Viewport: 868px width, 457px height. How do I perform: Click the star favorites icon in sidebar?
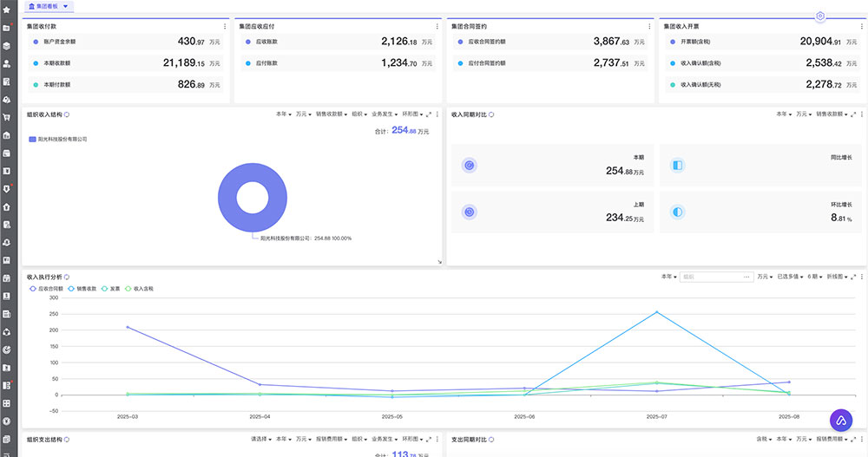pos(6,10)
